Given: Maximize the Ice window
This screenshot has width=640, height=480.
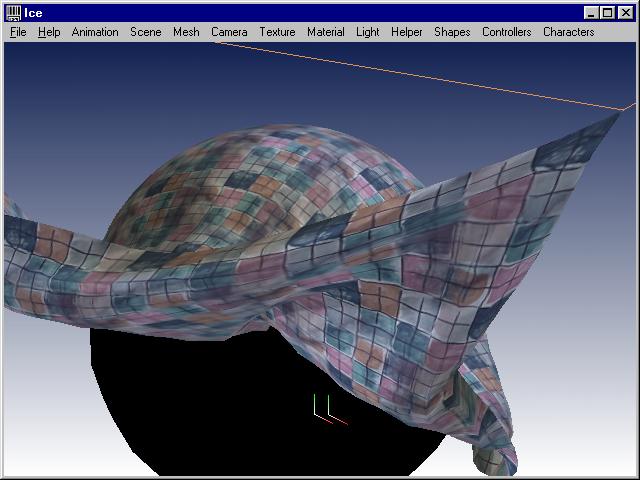Looking at the screenshot, I should 607,13.
